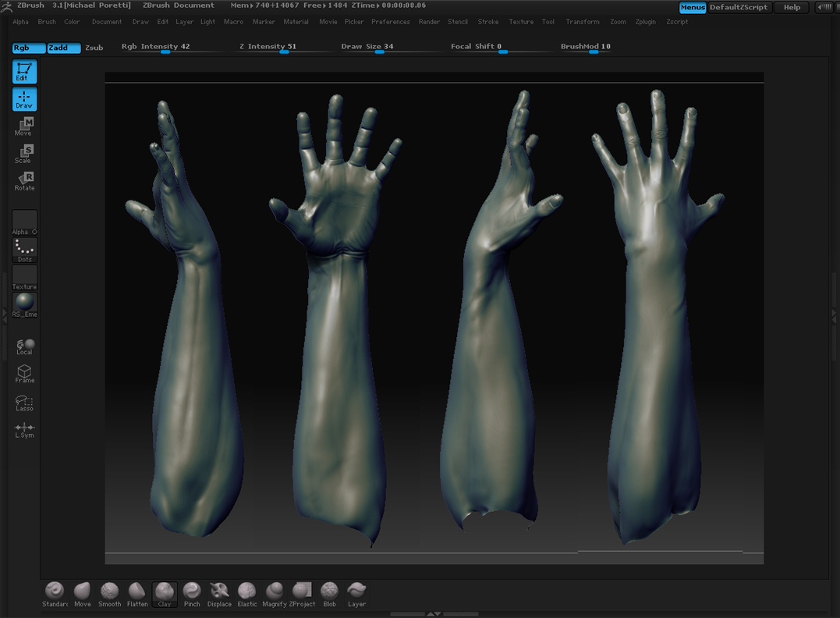
Task: Open the Render menu
Action: pos(429,22)
